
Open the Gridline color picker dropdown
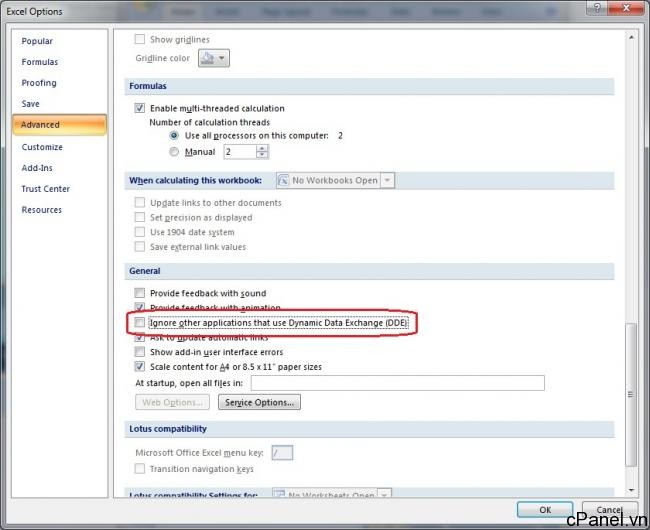(x=214, y=58)
